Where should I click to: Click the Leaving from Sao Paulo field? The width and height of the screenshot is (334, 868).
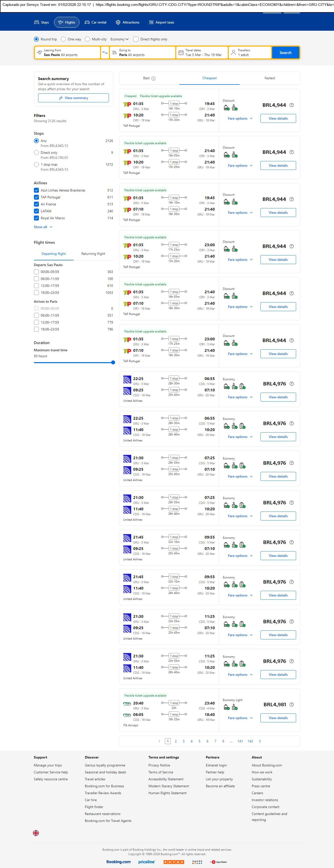coord(67,53)
